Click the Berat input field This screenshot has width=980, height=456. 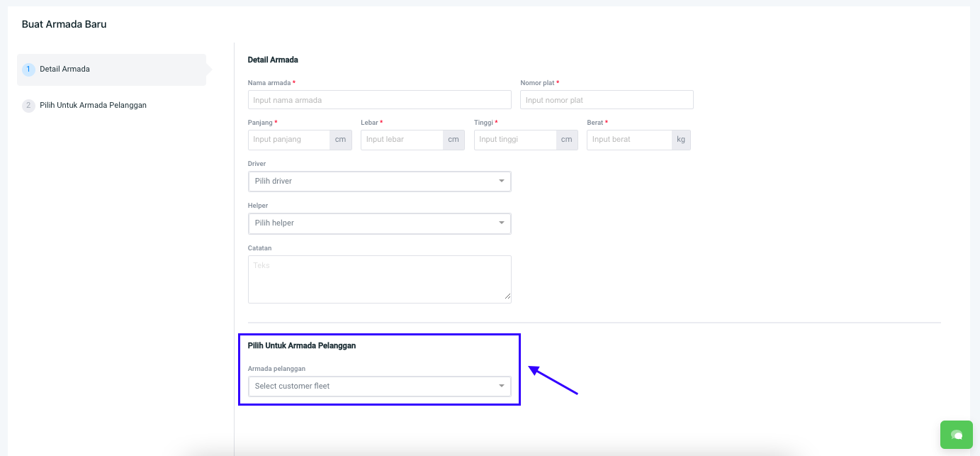pyautogui.click(x=629, y=140)
